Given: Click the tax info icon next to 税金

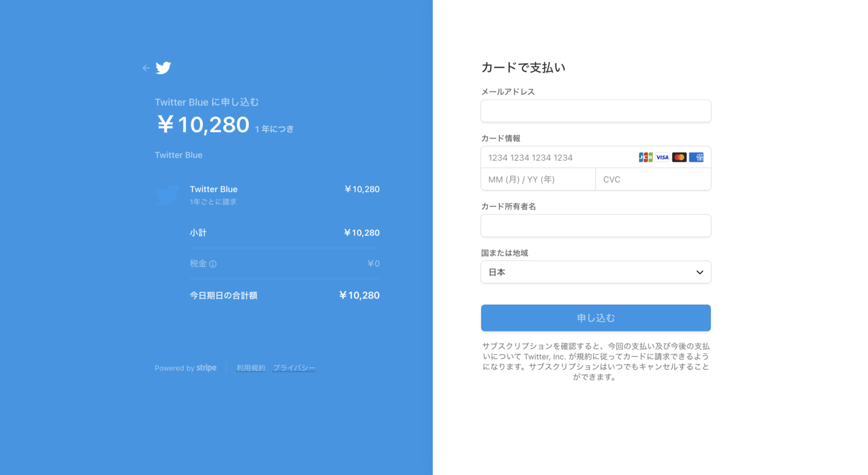Looking at the screenshot, I should (x=213, y=264).
